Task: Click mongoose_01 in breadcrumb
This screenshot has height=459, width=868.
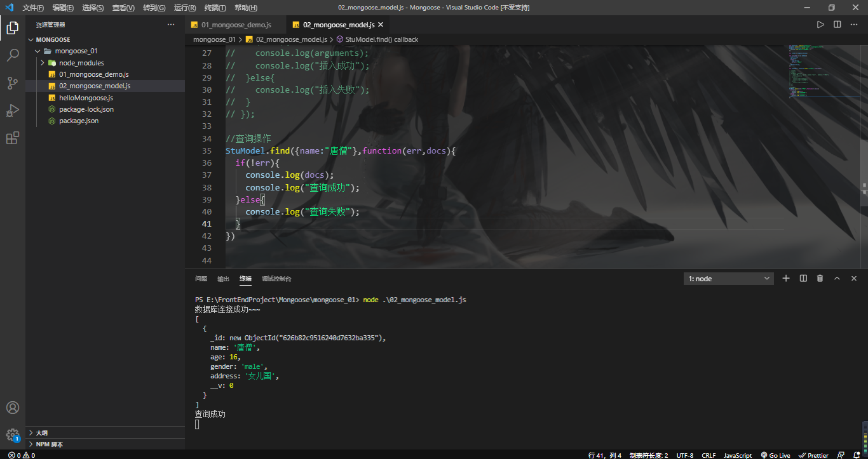Action: [x=214, y=39]
